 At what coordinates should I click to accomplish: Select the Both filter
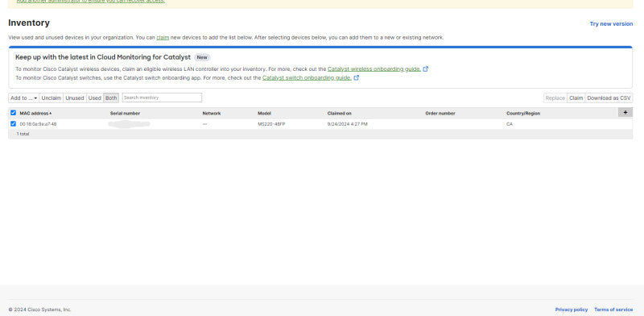[x=111, y=98]
